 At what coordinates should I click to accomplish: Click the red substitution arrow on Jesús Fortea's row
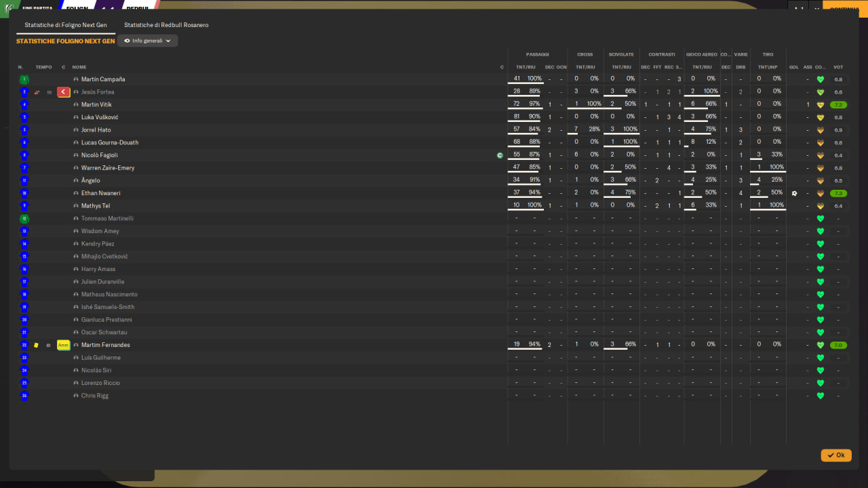[64, 92]
